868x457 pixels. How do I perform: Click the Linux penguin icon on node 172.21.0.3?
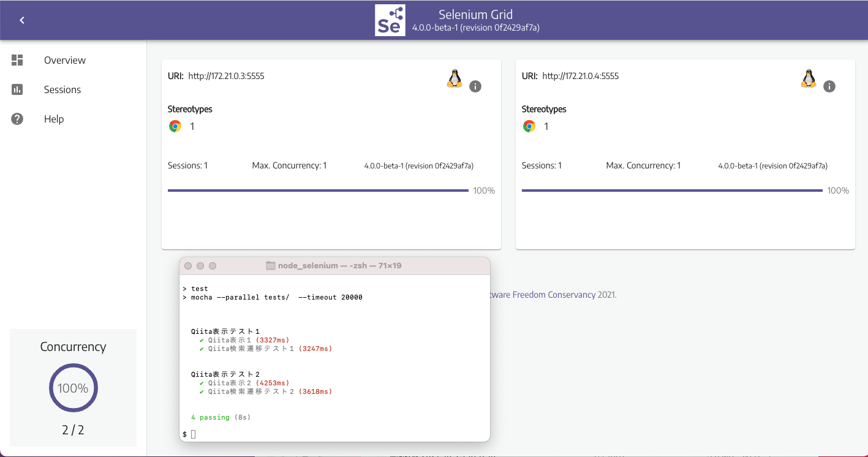tap(454, 78)
